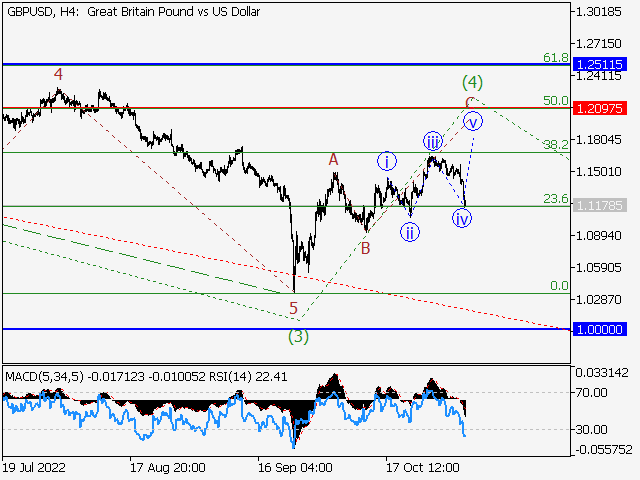
Task: Click the 1.18045 price axis value
Action: pyautogui.click(x=598, y=140)
